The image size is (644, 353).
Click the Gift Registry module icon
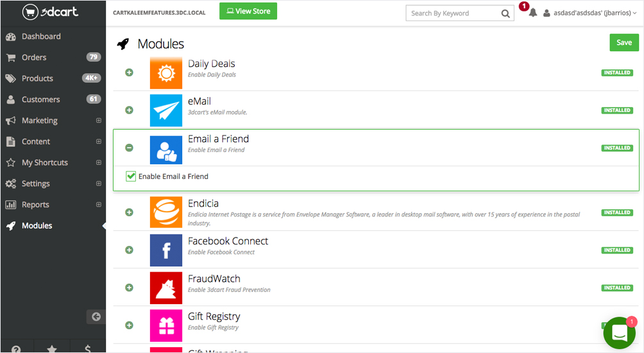[x=166, y=325]
